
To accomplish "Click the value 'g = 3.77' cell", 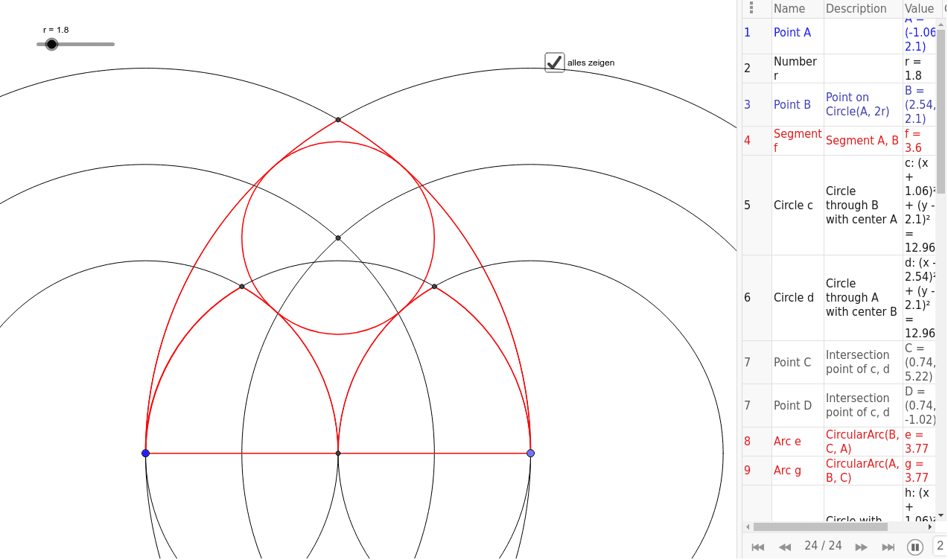I will click(919, 471).
